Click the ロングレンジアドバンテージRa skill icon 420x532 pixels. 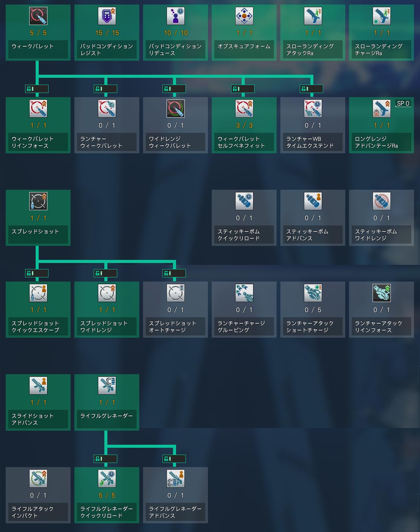coord(381,109)
